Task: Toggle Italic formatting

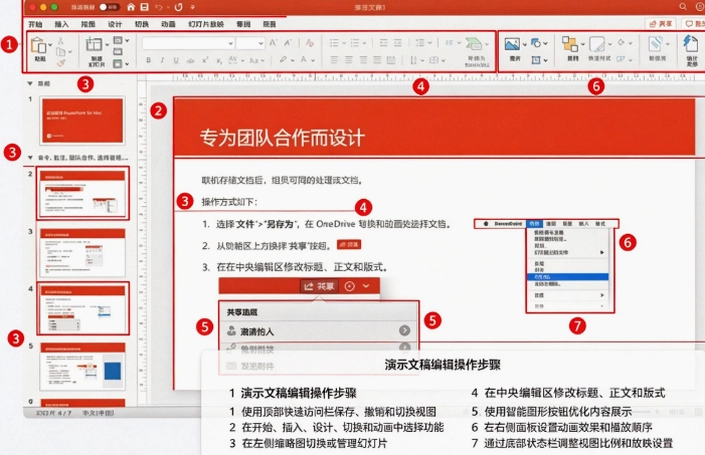Action: click(162, 60)
